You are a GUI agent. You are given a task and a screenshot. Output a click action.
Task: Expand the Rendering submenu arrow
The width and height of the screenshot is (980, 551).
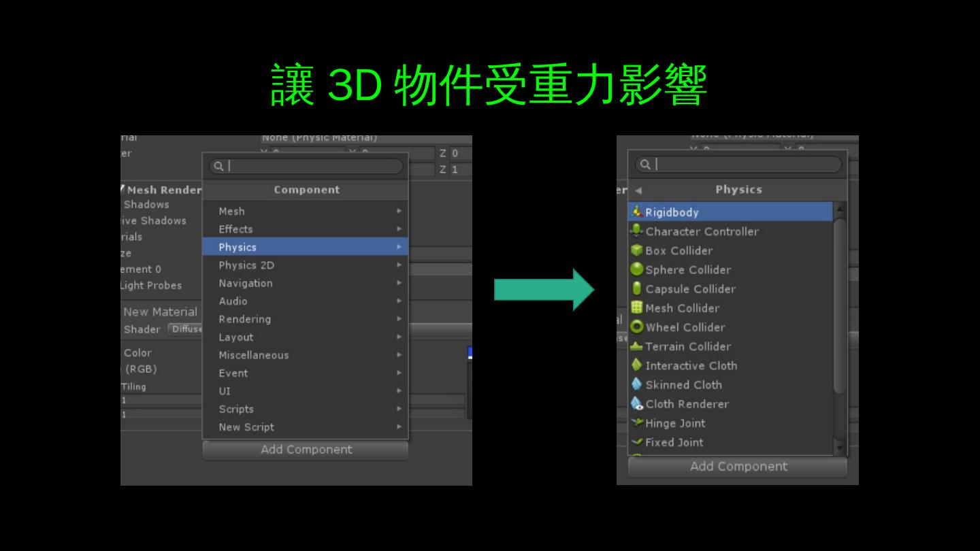399,319
